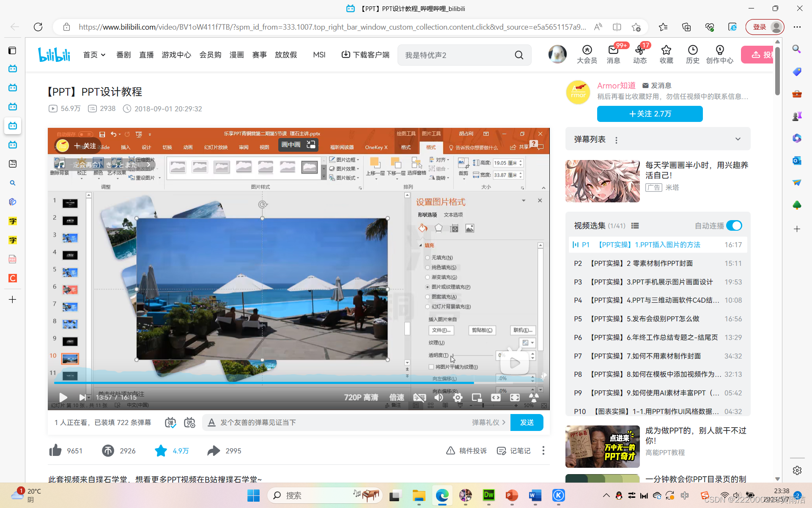
Task: Open danmaku settings icon
Action: pos(189,422)
